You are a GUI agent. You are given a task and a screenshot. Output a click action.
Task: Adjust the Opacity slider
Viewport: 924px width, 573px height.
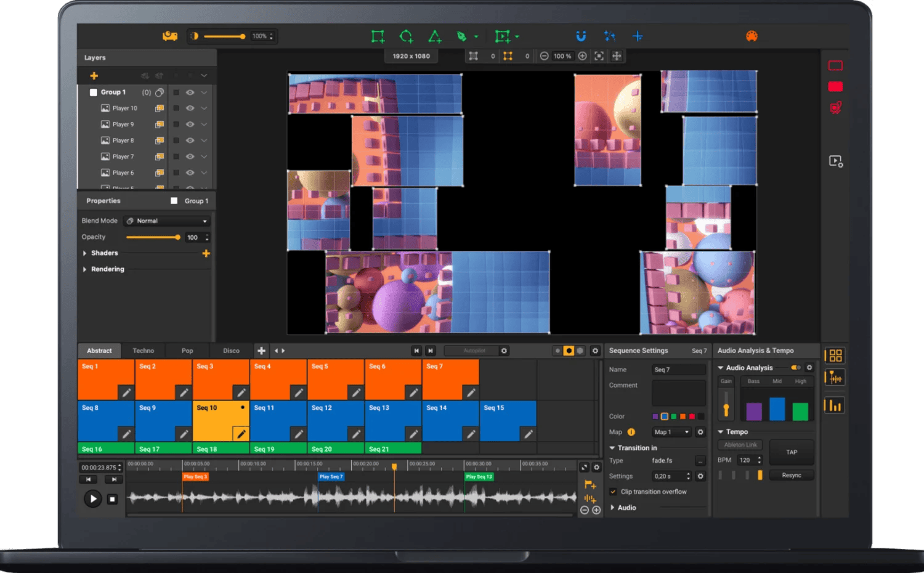(x=153, y=237)
